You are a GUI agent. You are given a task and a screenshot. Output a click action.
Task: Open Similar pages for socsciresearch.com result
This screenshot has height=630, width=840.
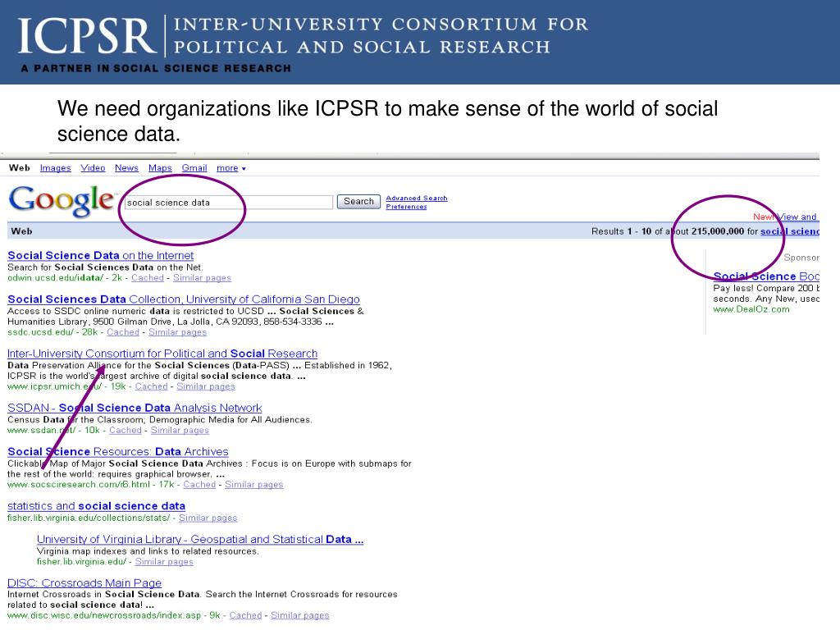(254, 484)
